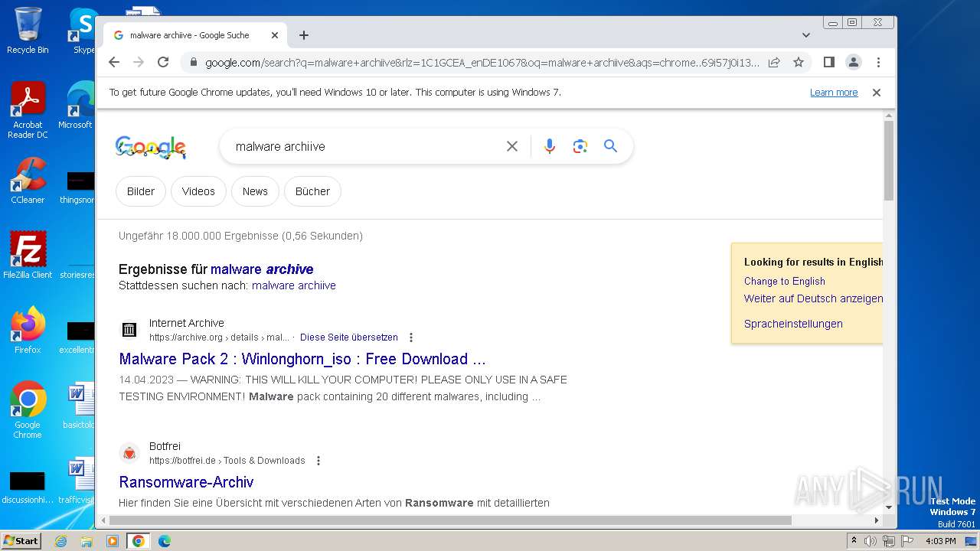Screen dimensions: 980x551
Task: Clear the search query with X
Action: pos(512,146)
